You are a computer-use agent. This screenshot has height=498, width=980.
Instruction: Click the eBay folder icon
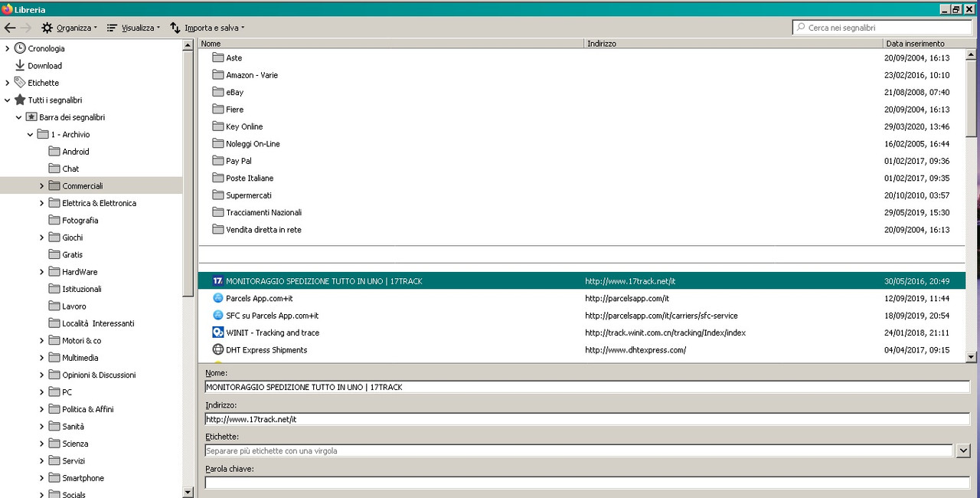218,92
